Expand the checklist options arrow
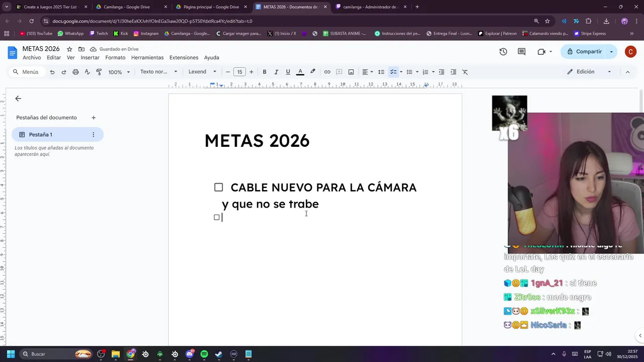 tap(401, 72)
